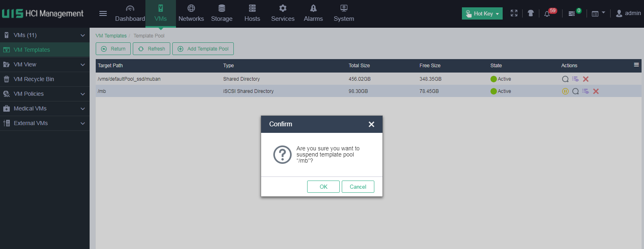Open VM Recycle Bin in sidebar

45,79
